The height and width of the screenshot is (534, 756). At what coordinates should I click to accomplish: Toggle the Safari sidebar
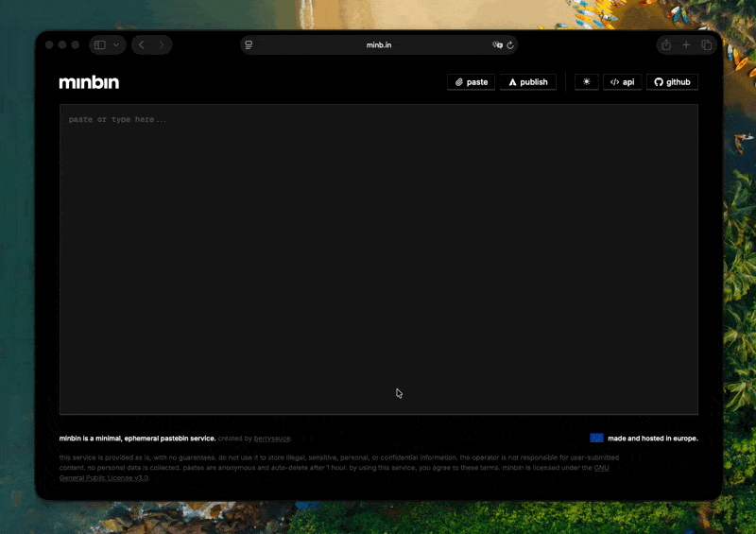point(100,44)
